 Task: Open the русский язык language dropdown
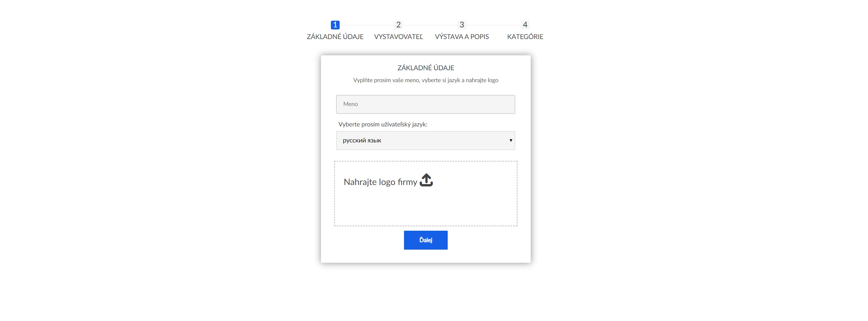point(425,140)
